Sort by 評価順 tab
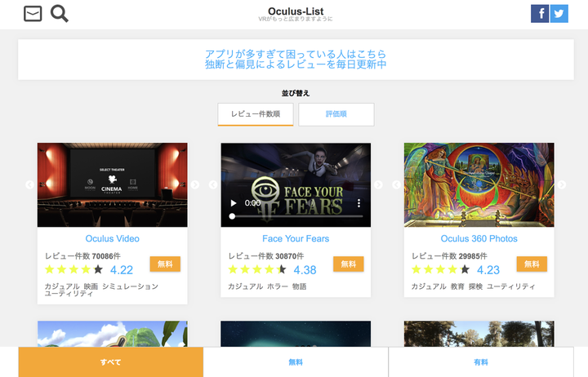Viewport: 588px width, 377px height. coord(336,114)
